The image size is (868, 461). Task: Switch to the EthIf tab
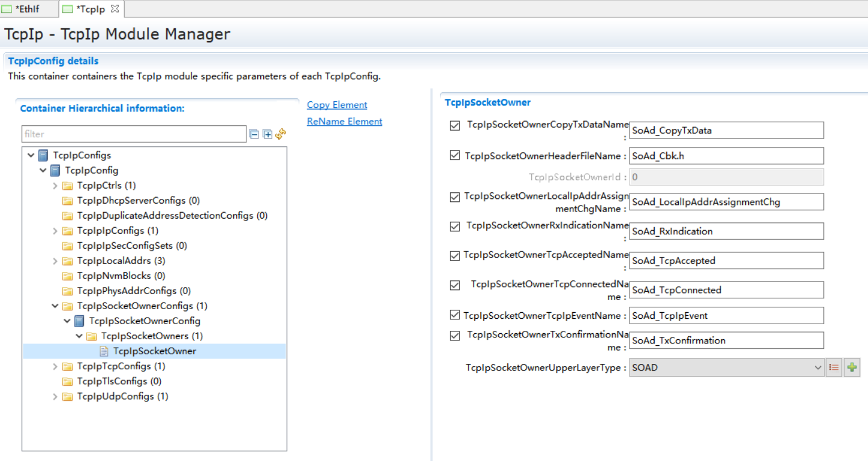pyautogui.click(x=27, y=9)
